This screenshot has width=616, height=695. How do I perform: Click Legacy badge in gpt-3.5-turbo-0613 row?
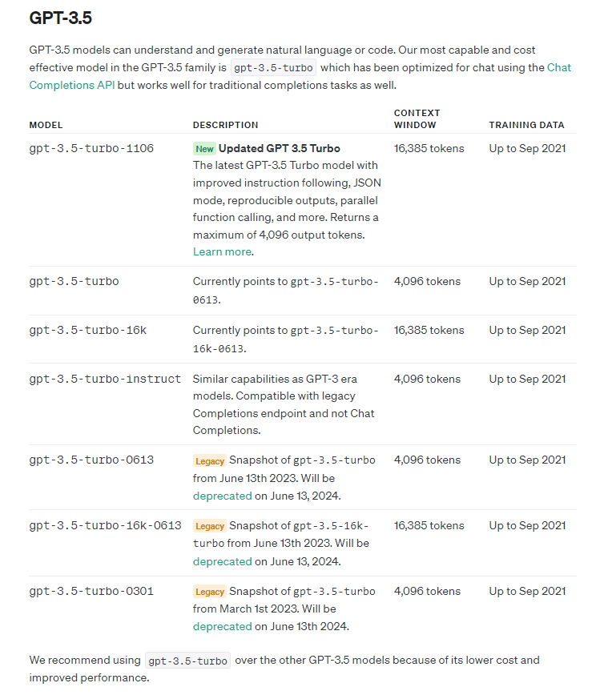click(x=210, y=460)
